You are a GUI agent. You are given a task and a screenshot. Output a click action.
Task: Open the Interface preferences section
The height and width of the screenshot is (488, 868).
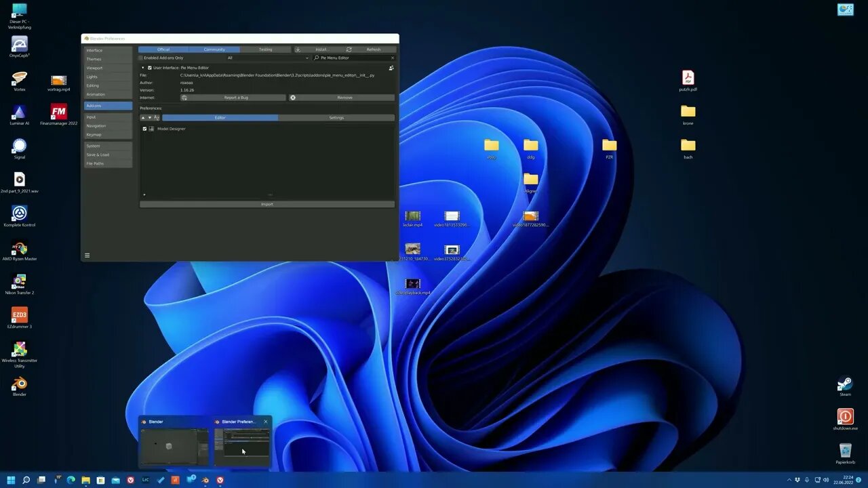click(108, 50)
